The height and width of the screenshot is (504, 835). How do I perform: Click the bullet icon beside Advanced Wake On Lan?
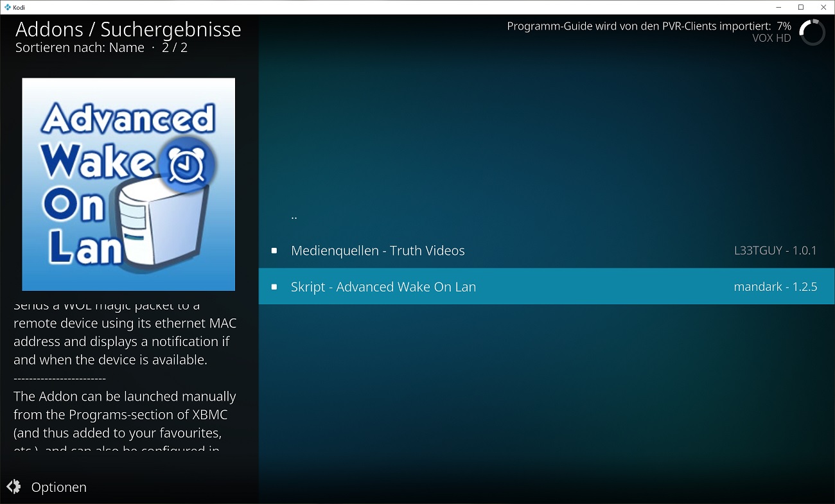[x=274, y=286]
